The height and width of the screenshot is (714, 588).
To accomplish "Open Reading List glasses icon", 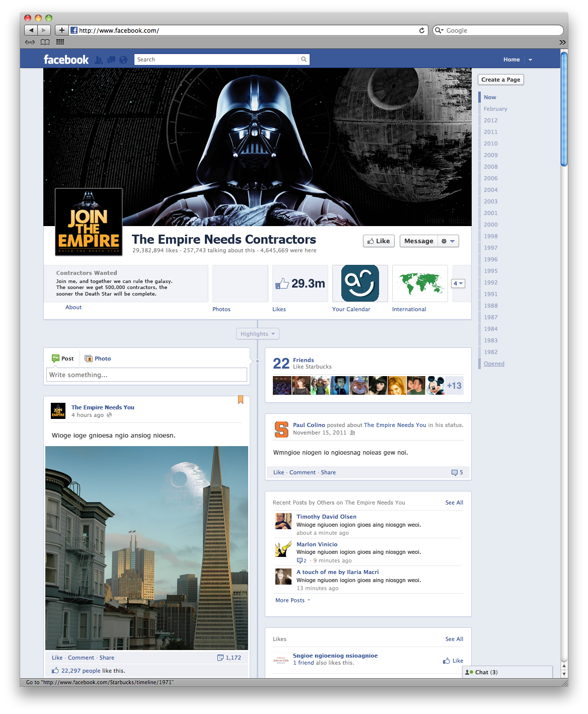I will tap(30, 42).
